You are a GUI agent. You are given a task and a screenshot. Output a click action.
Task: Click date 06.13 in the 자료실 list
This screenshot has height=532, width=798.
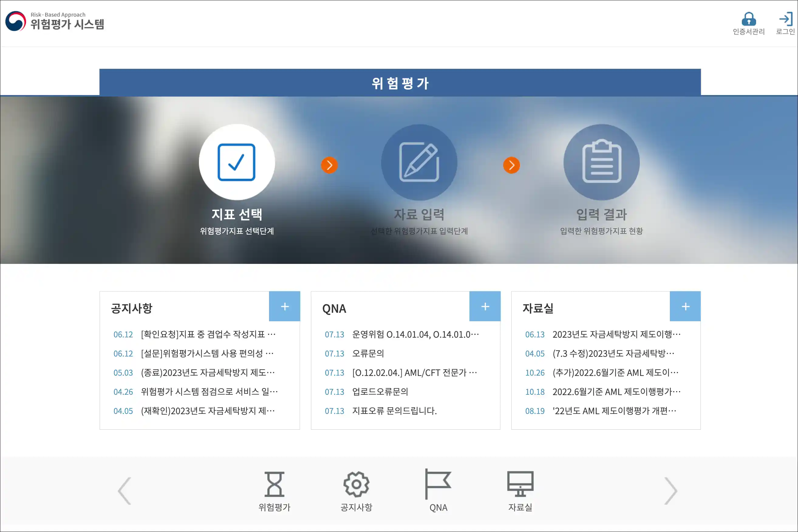(535, 335)
